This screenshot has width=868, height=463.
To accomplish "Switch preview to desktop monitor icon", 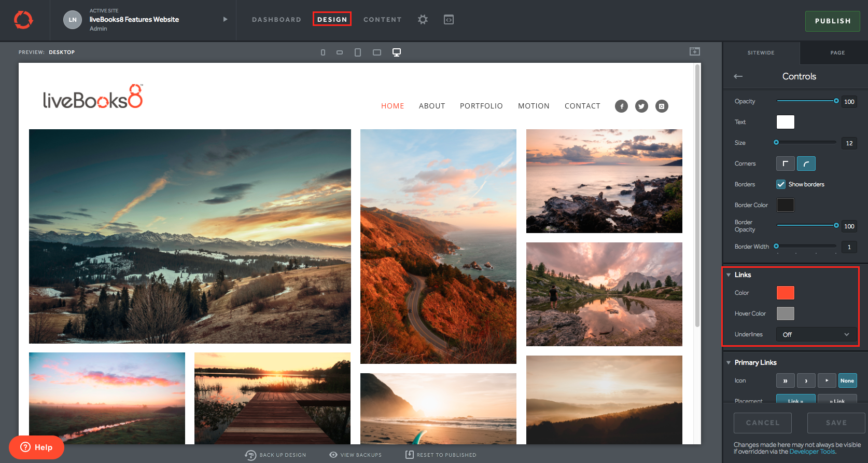I will pyautogui.click(x=397, y=52).
